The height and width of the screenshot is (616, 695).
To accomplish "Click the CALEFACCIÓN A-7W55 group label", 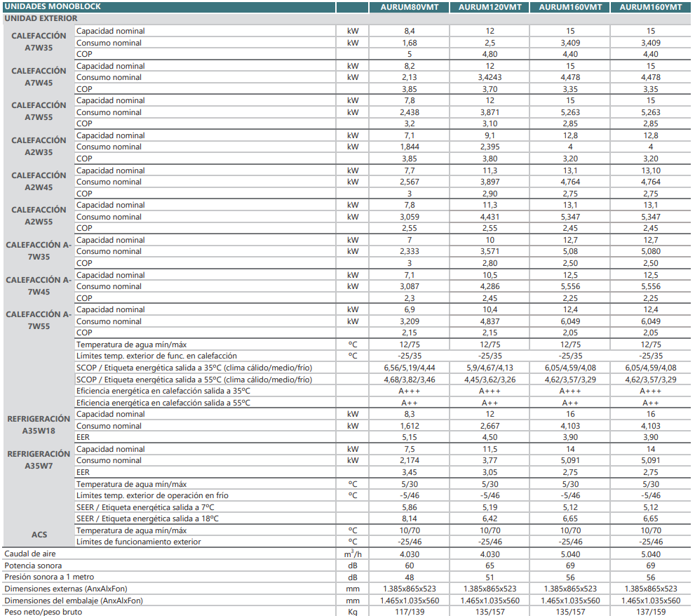I will [39, 320].
